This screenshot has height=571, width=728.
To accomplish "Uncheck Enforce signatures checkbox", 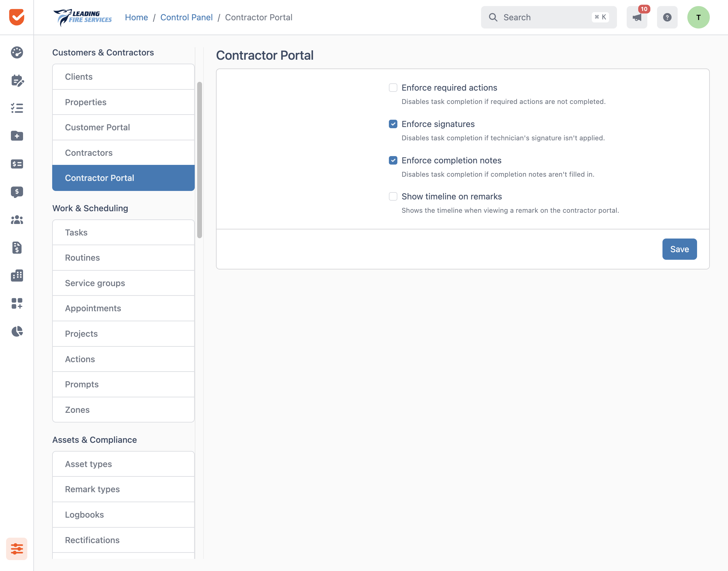I will [x=393, y=124].
